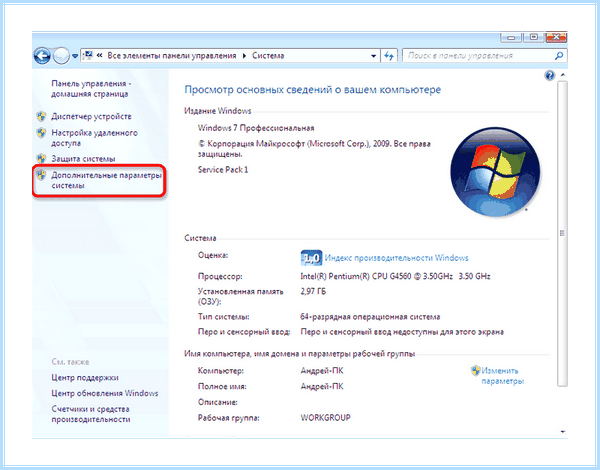The height and width of the screenshot is (470, 600).
Task: Click '64-разрядная операционная система' text
Action: 370,317
